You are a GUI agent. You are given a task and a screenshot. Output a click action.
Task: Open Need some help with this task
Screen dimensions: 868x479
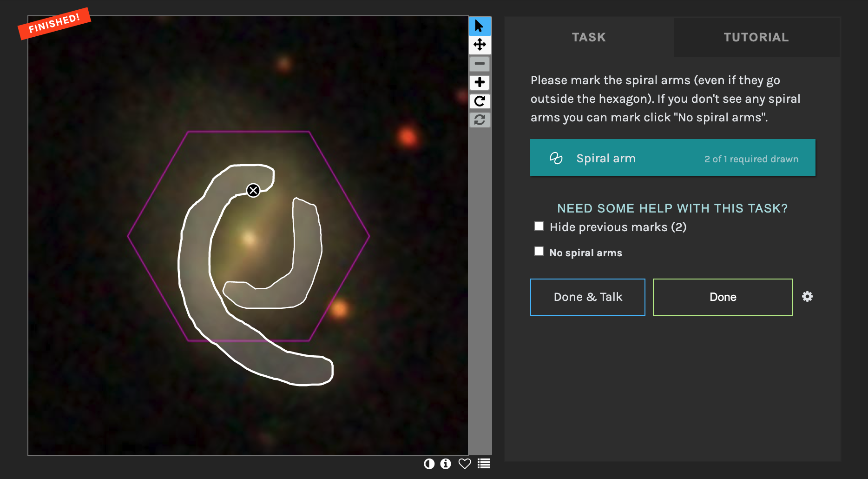coord(672,208)
